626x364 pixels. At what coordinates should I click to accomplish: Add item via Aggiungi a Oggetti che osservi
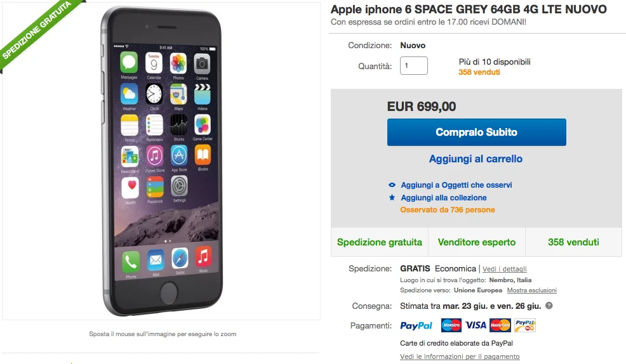coord(456,185)
